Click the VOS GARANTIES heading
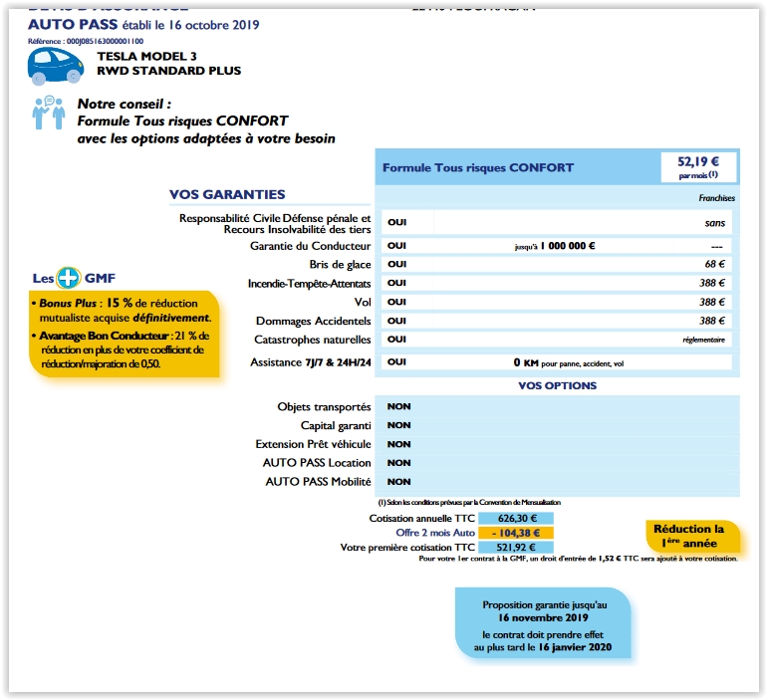767x700 pixels. [227, 194]
